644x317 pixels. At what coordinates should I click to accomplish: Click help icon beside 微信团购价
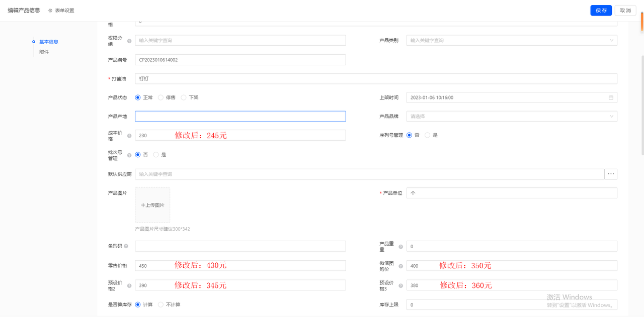pyautogui.click(x=400, y=266)
